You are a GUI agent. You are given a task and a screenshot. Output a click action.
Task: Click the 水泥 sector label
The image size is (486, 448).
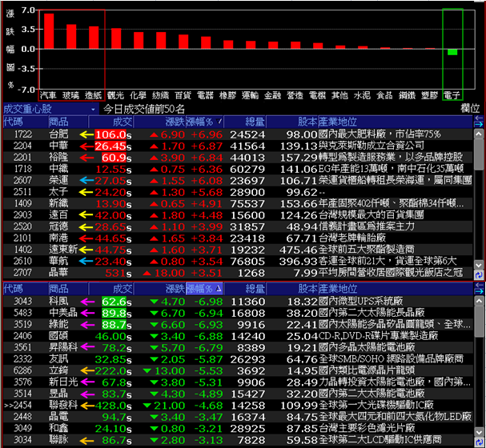(x=363, y=95)
